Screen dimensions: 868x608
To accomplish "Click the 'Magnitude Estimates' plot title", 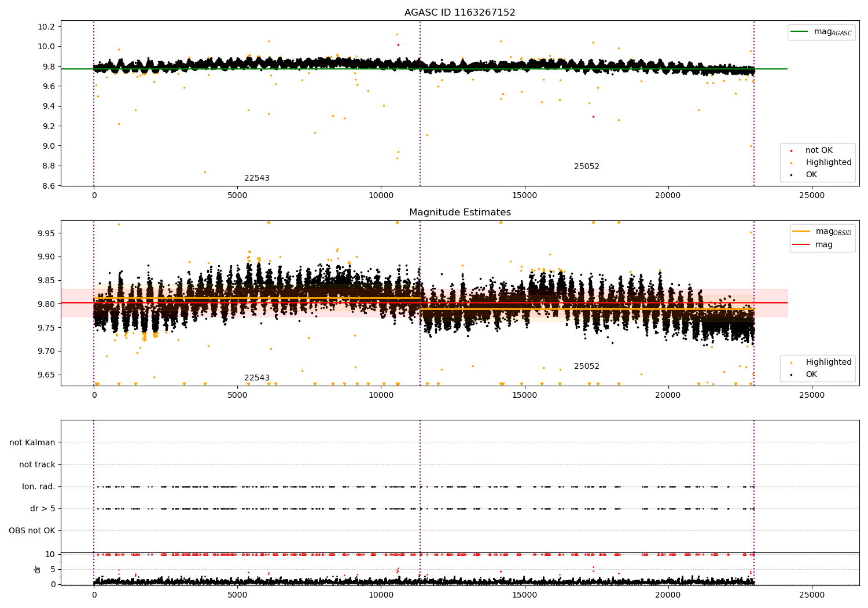I will [x=459, y=213].
